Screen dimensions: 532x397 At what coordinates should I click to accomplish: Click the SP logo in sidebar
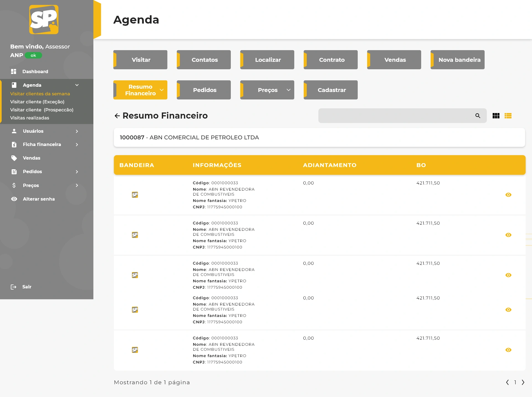[x=44, y=20]
